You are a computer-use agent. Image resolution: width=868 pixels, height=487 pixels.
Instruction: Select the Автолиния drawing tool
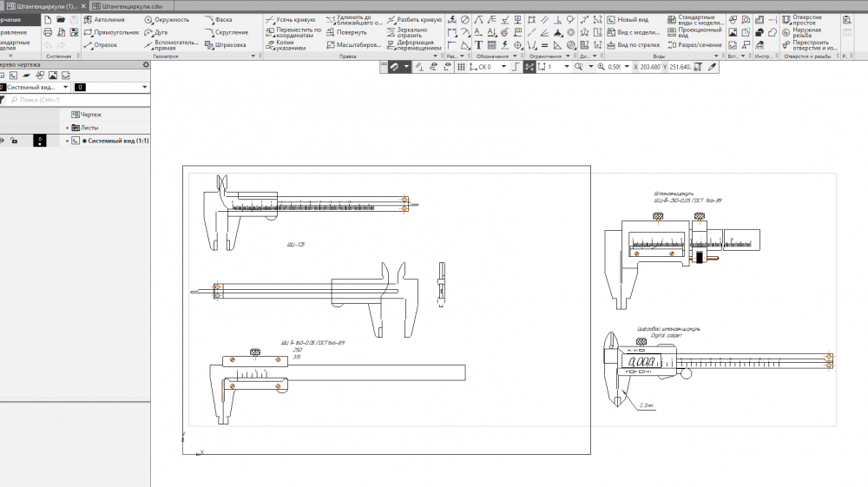[103, 19]
